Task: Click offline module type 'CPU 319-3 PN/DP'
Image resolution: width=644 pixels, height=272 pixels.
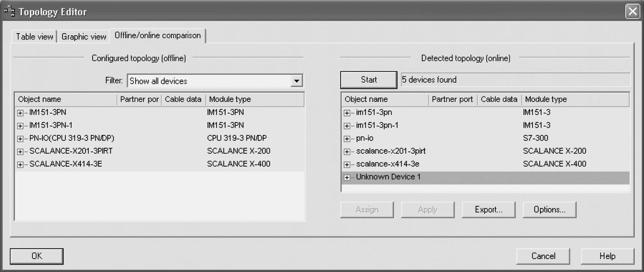Action: pos(237,138)
